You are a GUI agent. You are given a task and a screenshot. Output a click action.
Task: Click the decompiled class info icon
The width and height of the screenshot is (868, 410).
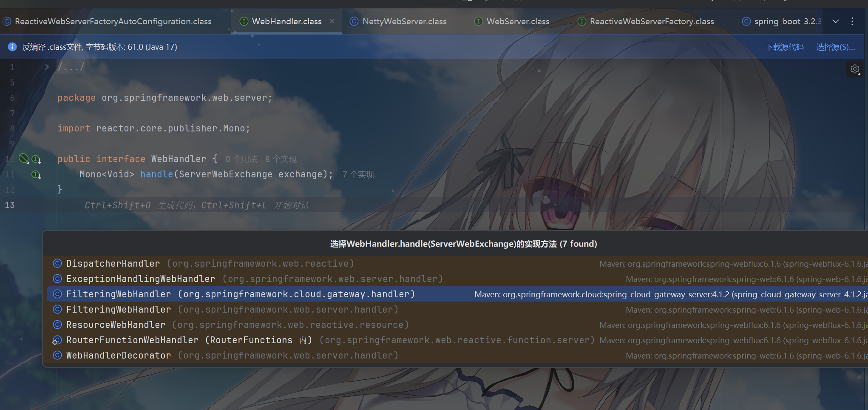tap(12, 47)
